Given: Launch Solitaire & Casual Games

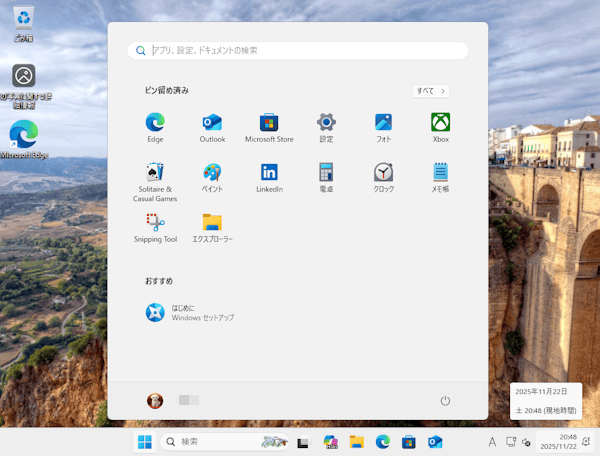Looking at the screenshot, I should point(155,182).
